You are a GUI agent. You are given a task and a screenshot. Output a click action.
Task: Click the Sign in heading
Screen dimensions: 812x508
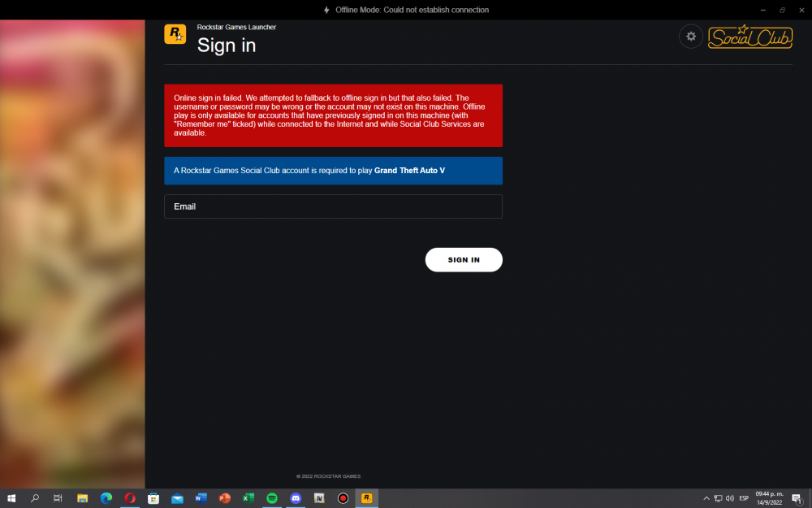coord(227,46)
